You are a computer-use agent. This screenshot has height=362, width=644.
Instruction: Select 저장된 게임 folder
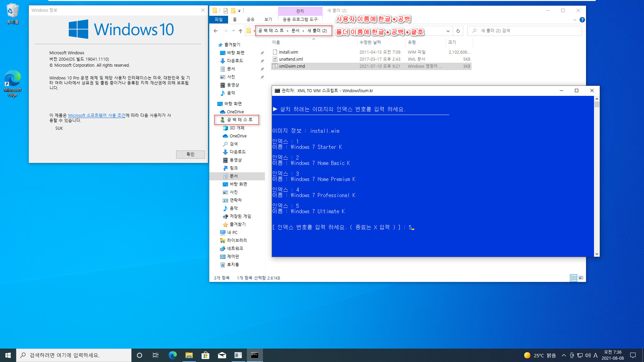point(240,216)
